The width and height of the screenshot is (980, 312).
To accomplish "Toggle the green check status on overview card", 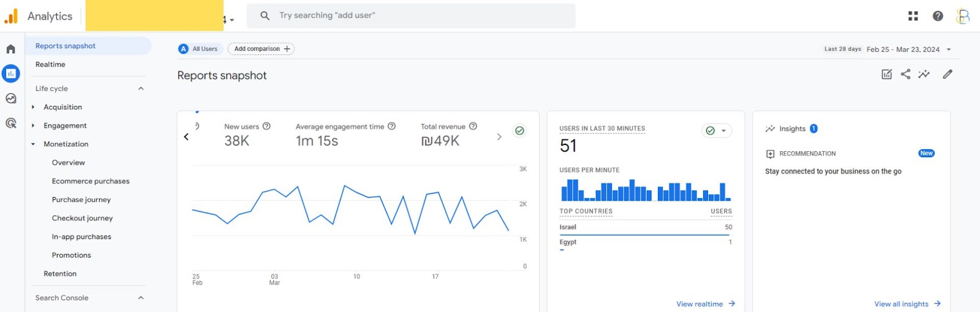I will (x=519, y=130).
